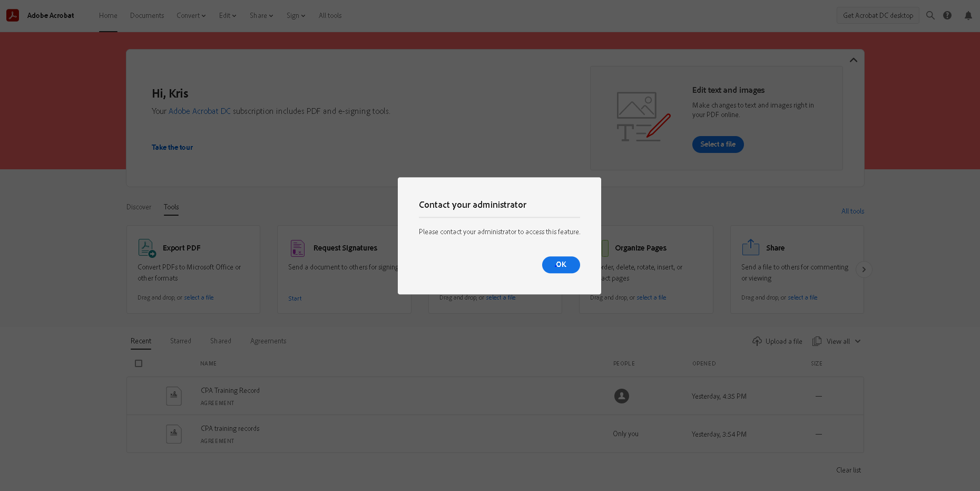Open the search icon in the top bar
980x491 pixels.
click(x=930, y=15)
